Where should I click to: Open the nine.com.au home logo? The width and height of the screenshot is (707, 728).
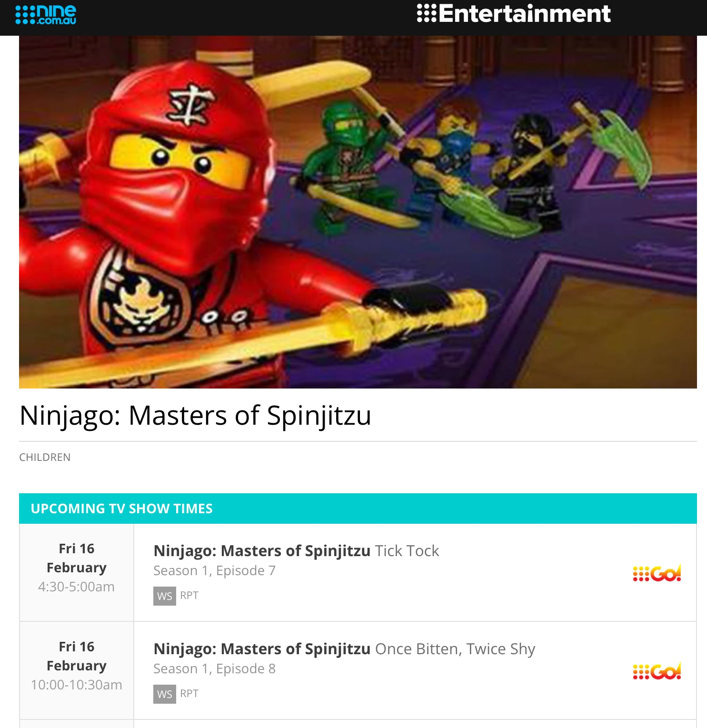click(x=46, y=14)
